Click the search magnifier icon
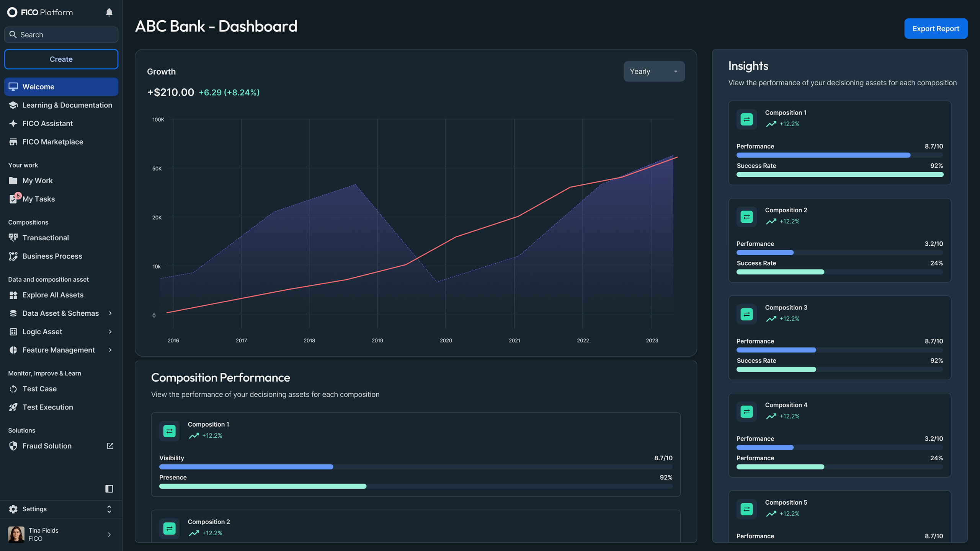The image size is (980, 551). pos(13,34)
